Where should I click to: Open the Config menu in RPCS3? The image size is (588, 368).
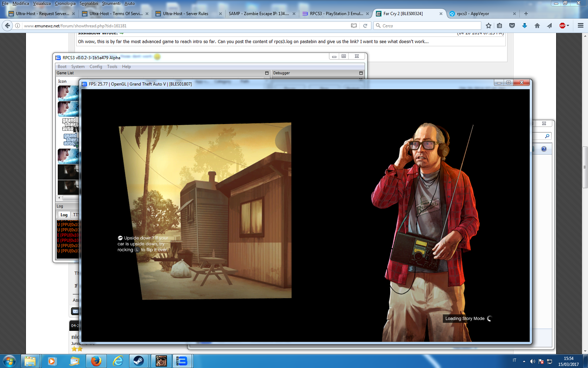tap(96, 67)
